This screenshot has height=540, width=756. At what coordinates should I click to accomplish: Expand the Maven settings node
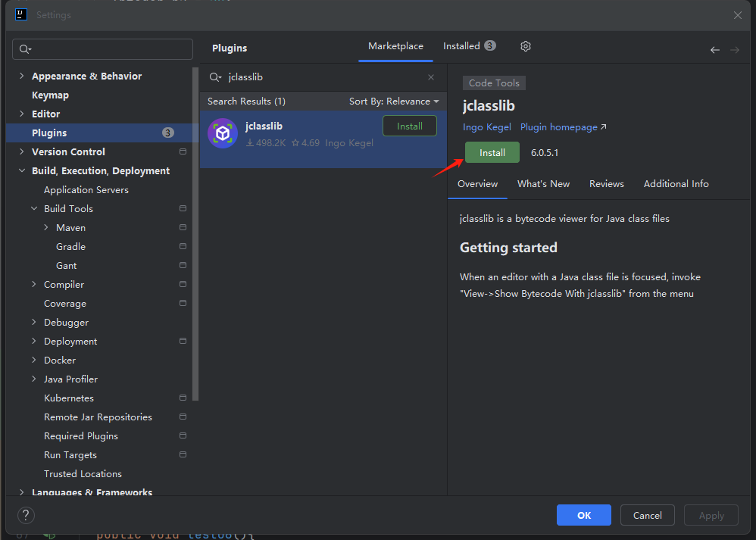(x=45, y=227)
